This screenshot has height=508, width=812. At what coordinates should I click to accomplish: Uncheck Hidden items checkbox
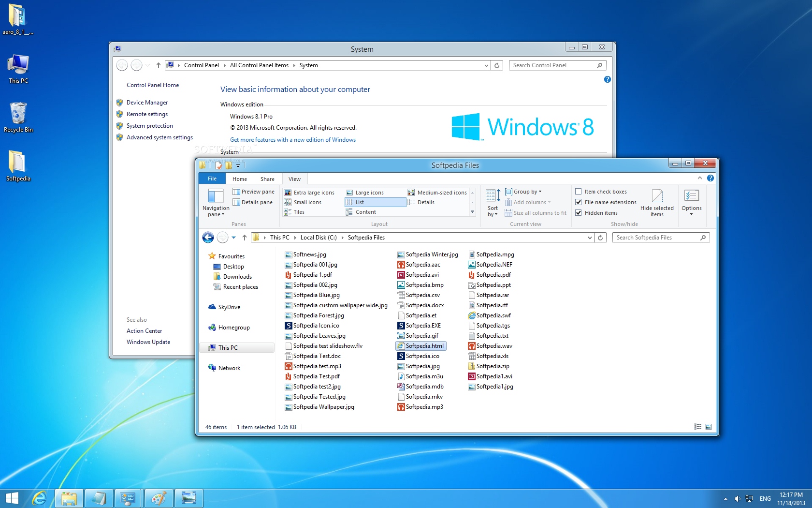pyautogui.click(x=578, y=213)
